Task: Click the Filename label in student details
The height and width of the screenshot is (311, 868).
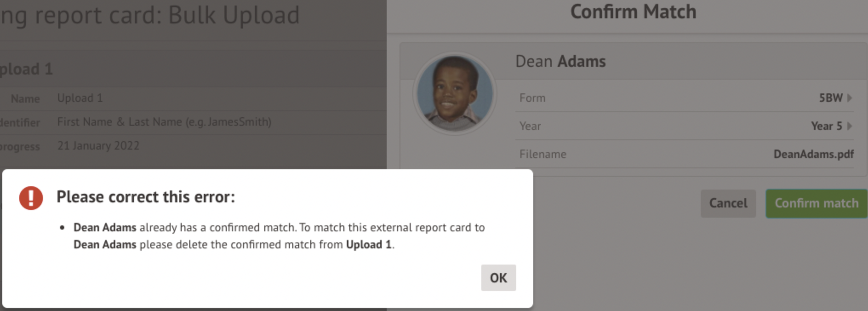Action: (542, 154)
